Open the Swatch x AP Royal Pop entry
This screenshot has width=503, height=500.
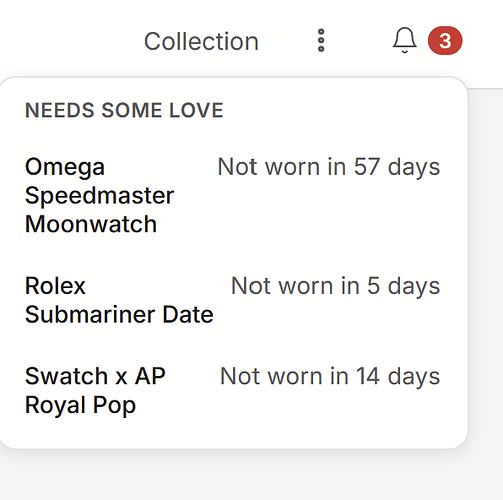pyautogui.click(x=233, y=391)
